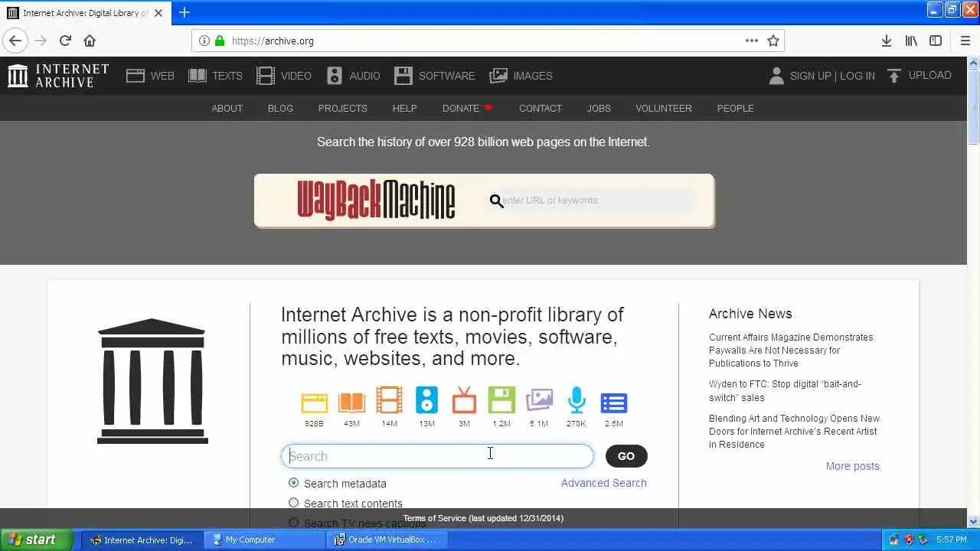980x551 pixels.
Task: Click the Terms of Service notice
Action: [483, 518]
